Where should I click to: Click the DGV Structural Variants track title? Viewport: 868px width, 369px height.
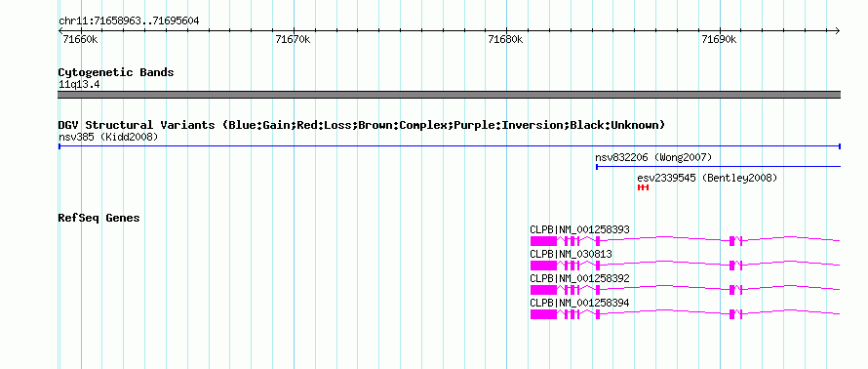(x=362, y=125)
